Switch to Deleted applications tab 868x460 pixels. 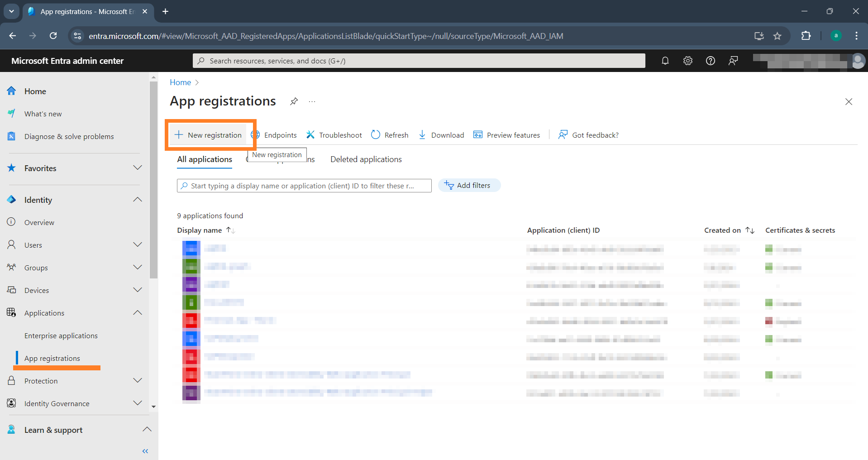click(x=366, y=159)
